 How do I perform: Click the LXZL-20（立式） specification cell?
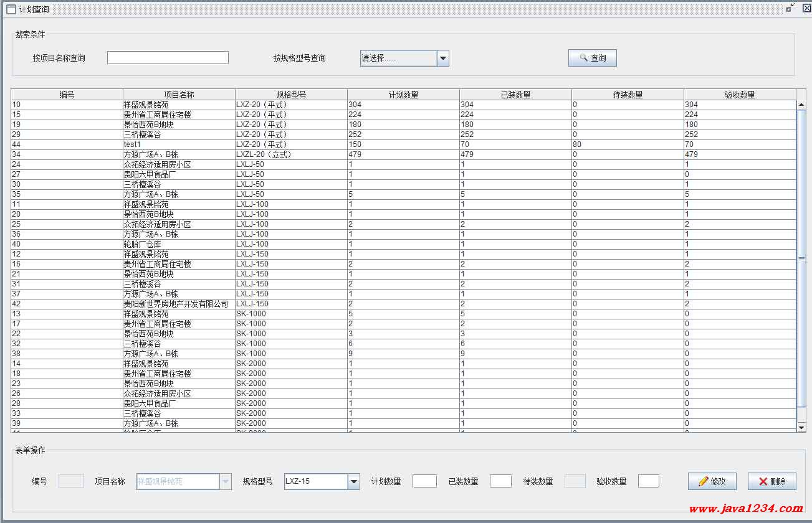[292, 154]
